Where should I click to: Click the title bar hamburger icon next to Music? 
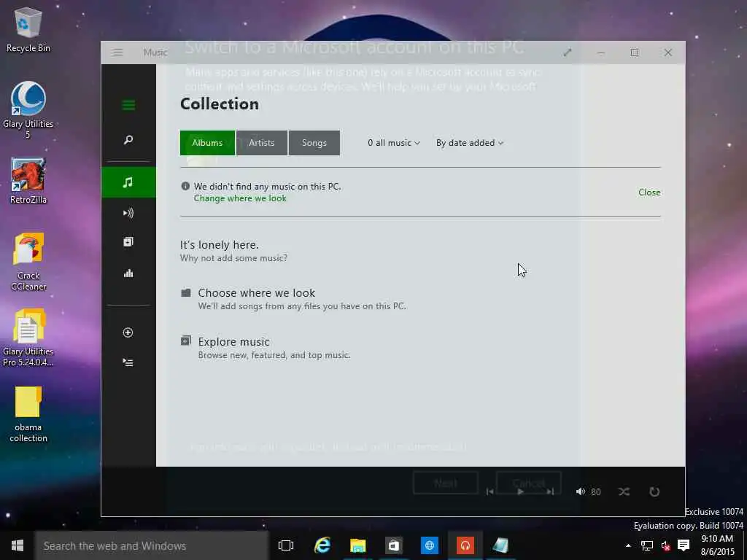tap(117, 52)
